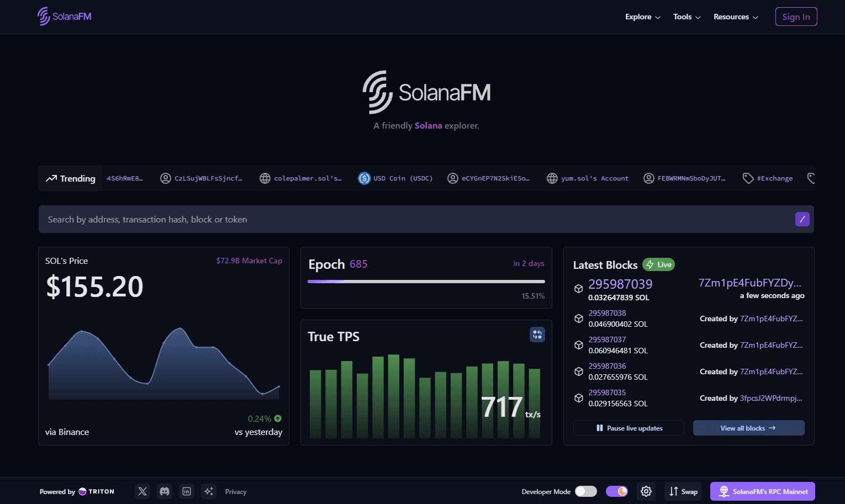Click the 0.046900402 SOL reward text

tap(618, 324)
